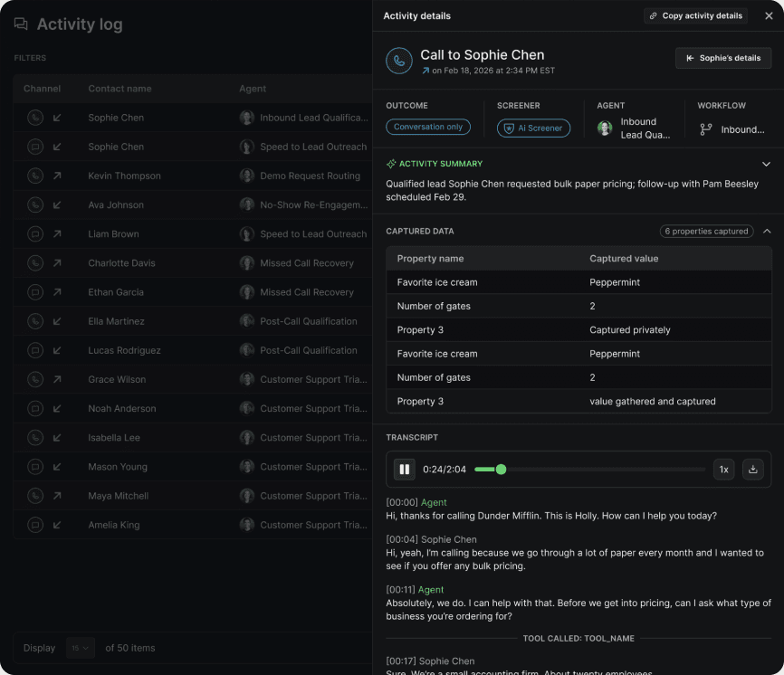Screen dimensions: 784x675
Task: Click the Demo Request Routing agent name
Action: [310, 176]
